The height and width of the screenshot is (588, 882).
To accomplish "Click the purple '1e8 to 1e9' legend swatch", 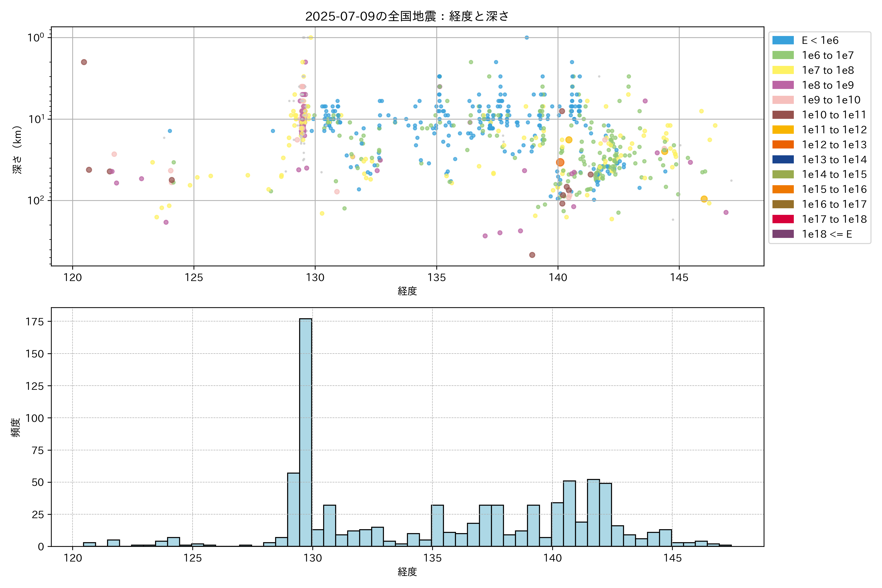I will coord(783,85).
